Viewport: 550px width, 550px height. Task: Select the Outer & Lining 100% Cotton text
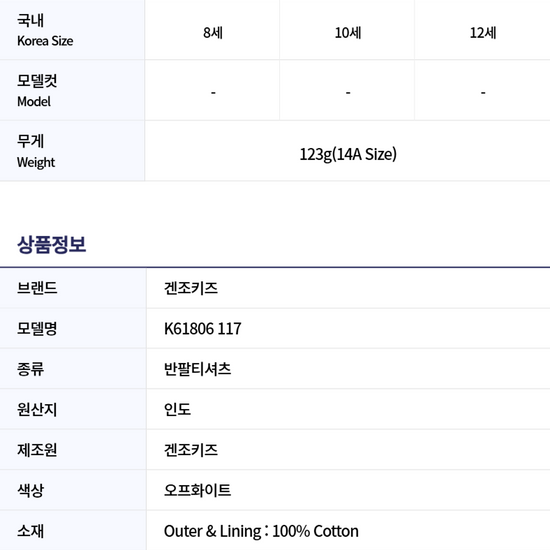[x=261, y=531]
